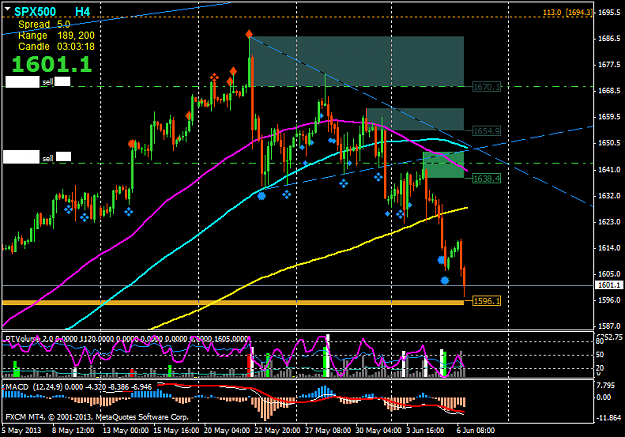
Task: Select the Spread 5.0 readout
Action: click(x=44, y=24)
